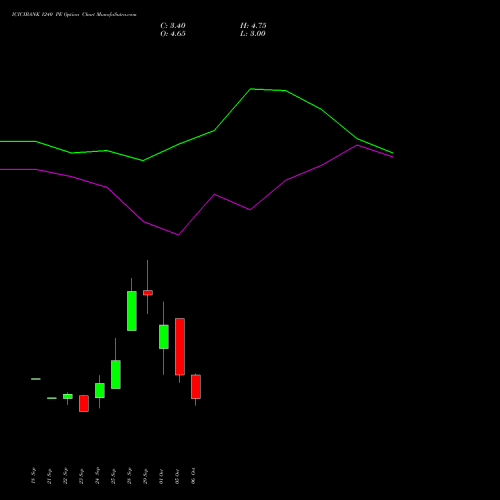
Task: Click the 01 Oct date label
Action: [161, 476]
